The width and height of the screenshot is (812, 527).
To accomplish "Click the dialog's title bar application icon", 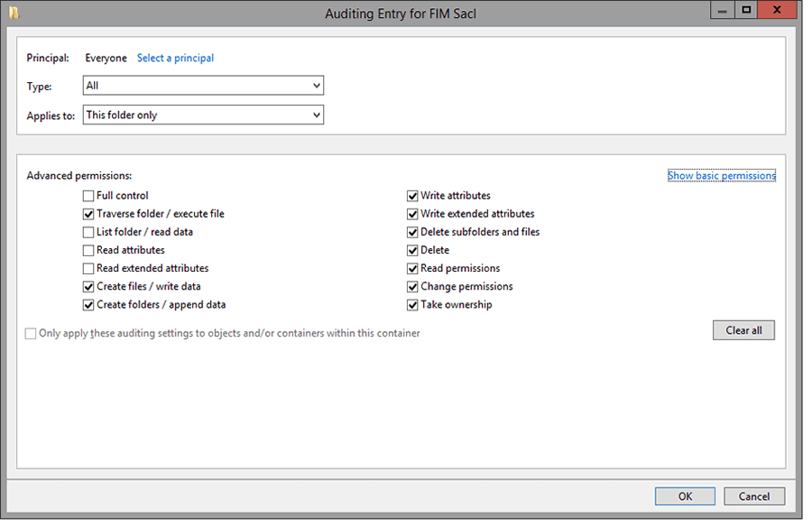I will (x=13, y=12).
